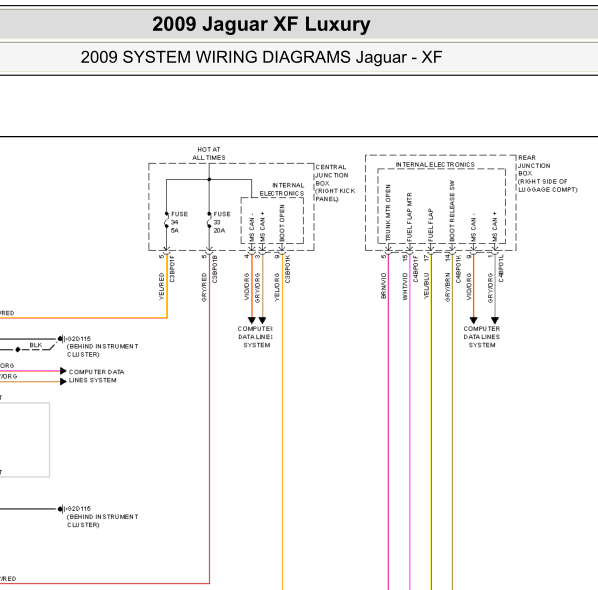Select the "FUSE 33 20A" label

(222, 222)
